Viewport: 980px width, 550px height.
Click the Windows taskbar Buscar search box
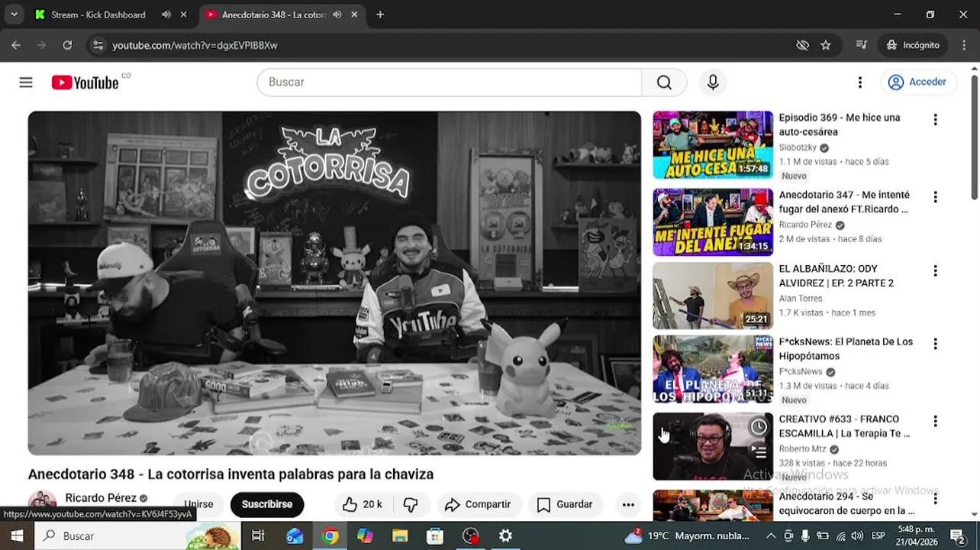pos(137,535)
